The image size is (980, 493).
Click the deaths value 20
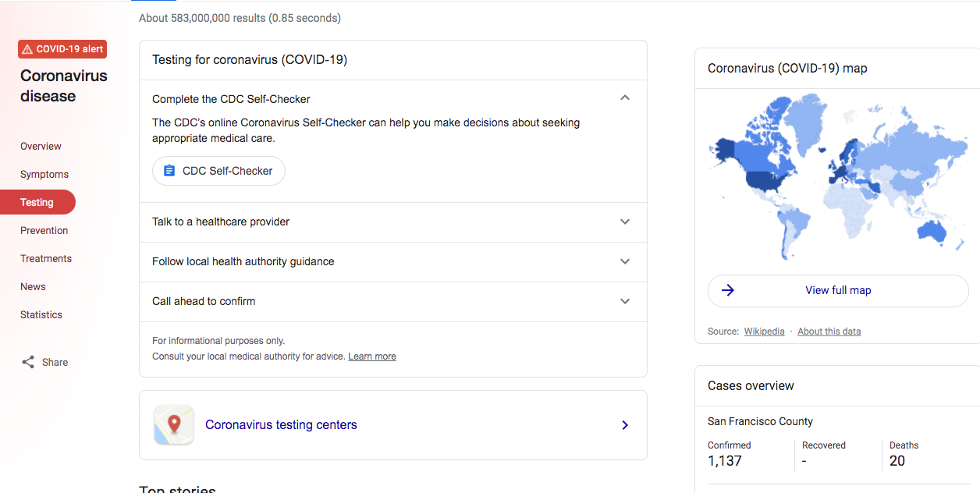[x=897, y=461]
